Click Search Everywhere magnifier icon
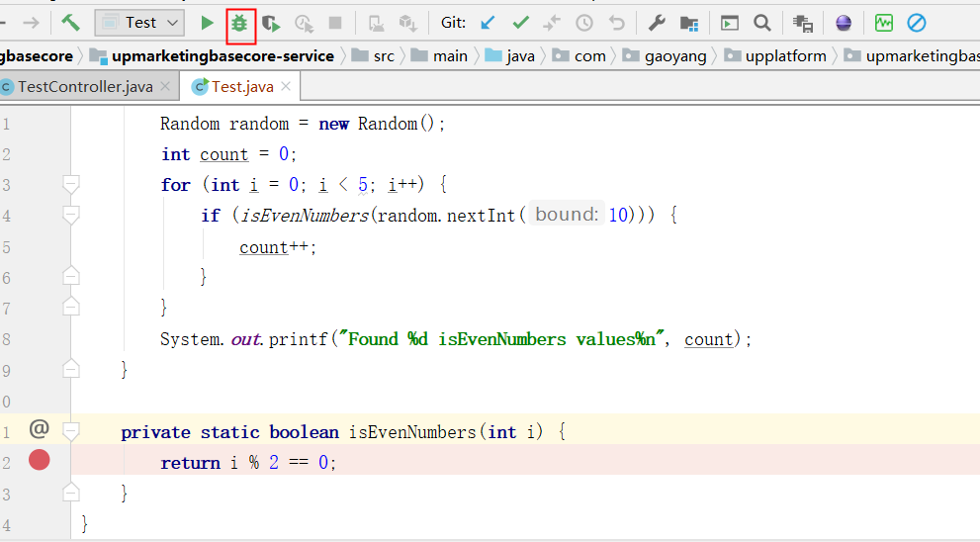980x542 pixels. point(761,23)
